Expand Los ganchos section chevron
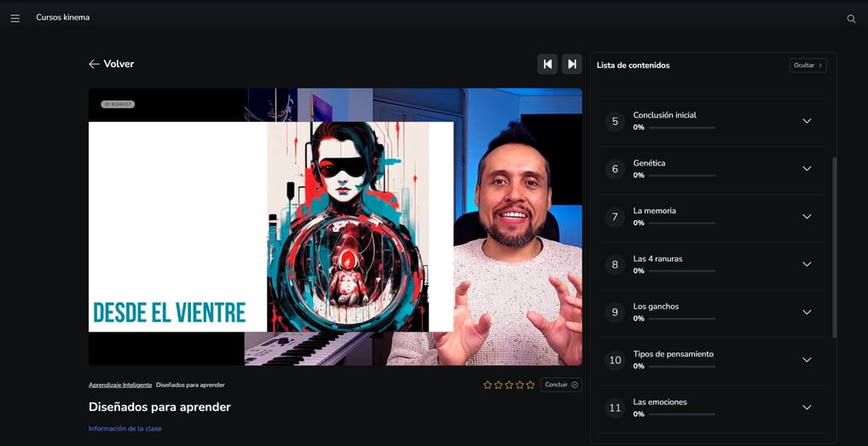The width and height of the screenshot is (868, 446). point(807,312)
